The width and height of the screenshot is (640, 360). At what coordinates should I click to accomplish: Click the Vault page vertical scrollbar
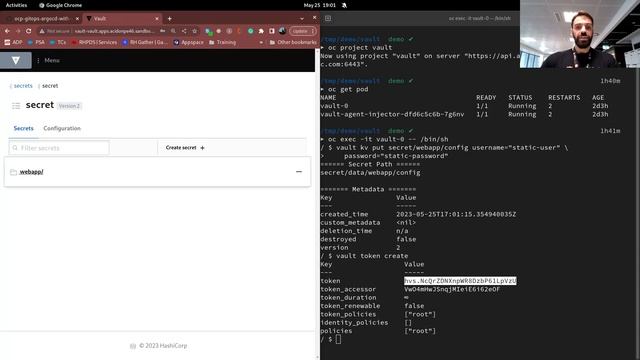click(x=318, y=204)
